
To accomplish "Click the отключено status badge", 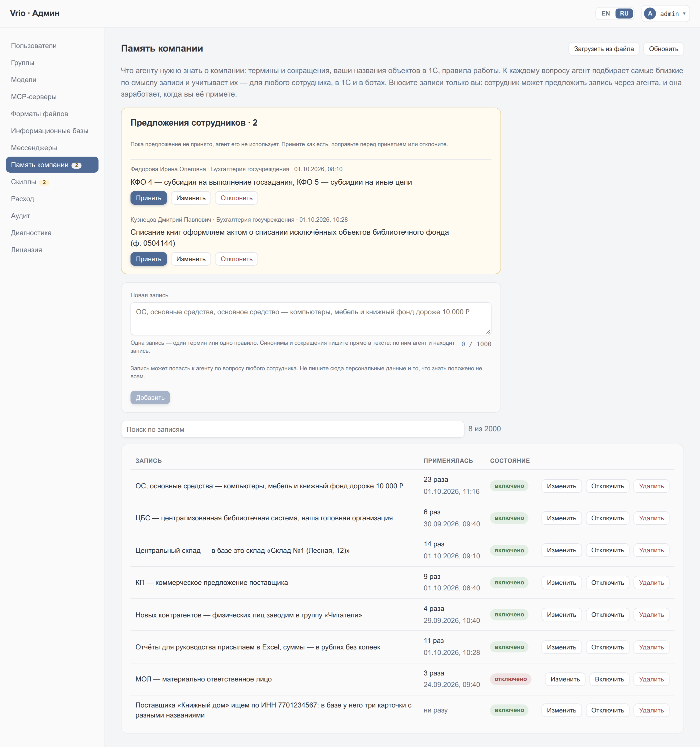I will [x=510, y=679].
